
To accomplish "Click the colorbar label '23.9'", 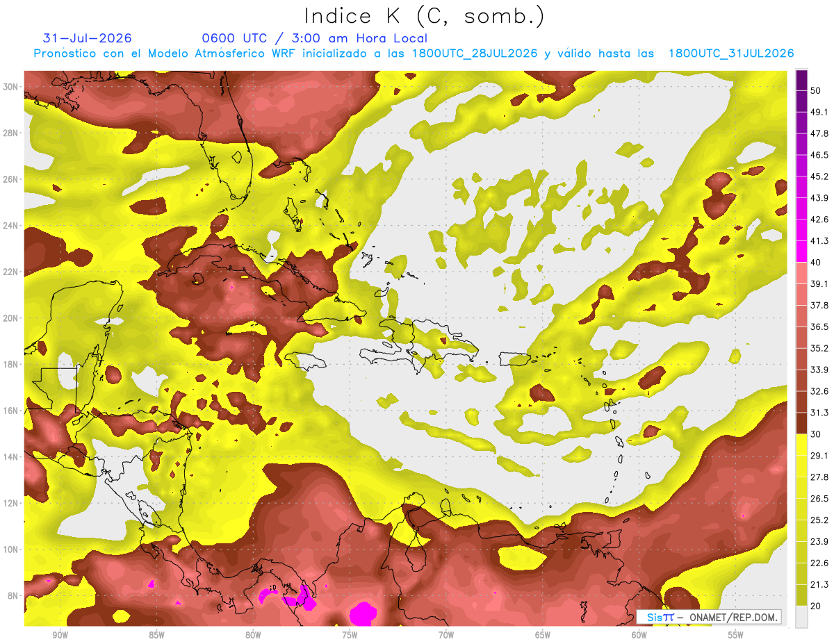I will [x=819, y=541].
